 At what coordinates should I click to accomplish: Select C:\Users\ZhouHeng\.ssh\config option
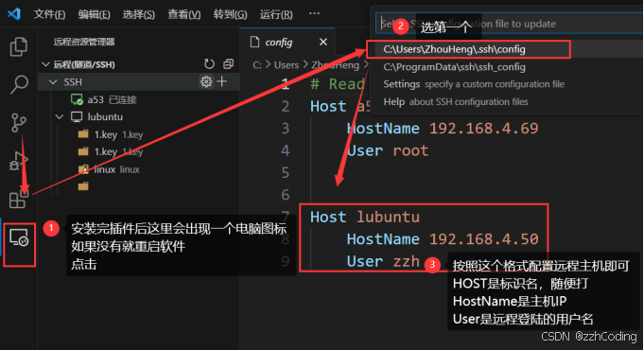click(454, 49)
